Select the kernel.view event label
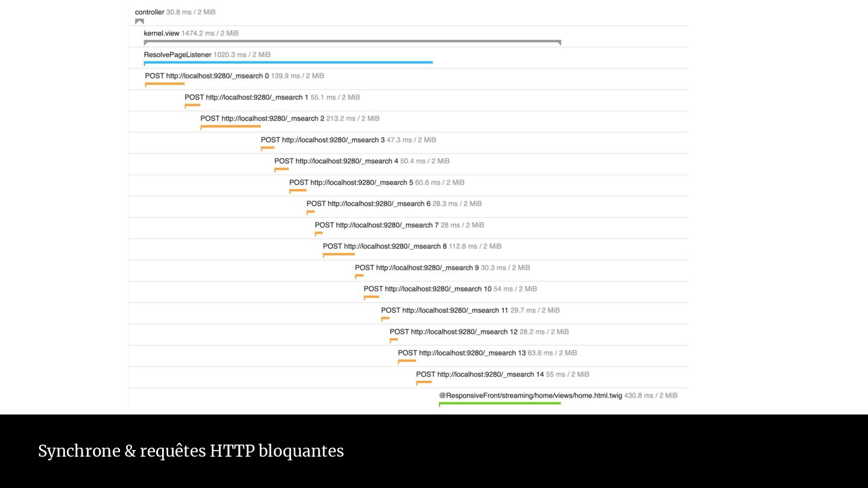The image size is (868, 488). click(162, 33)
